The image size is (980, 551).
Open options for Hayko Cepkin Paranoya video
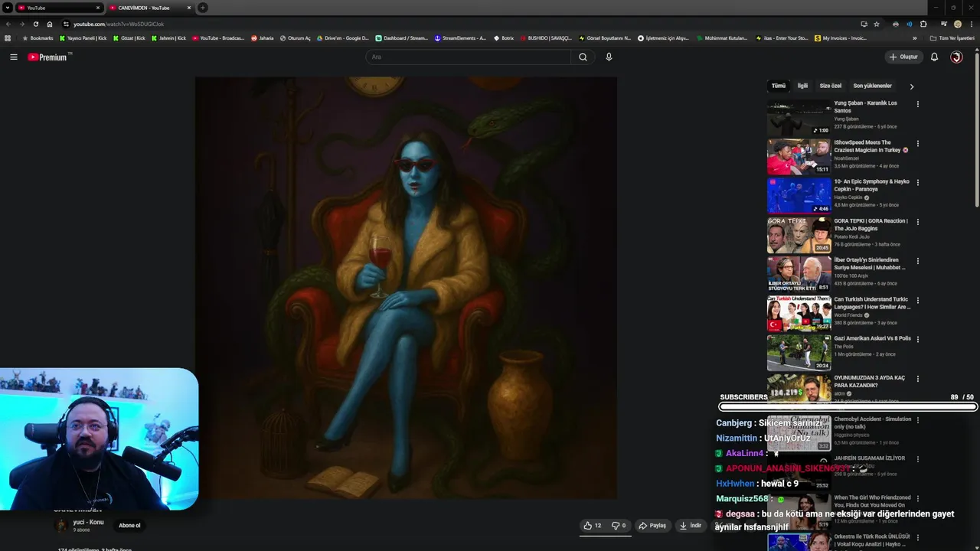click(917, 182)
